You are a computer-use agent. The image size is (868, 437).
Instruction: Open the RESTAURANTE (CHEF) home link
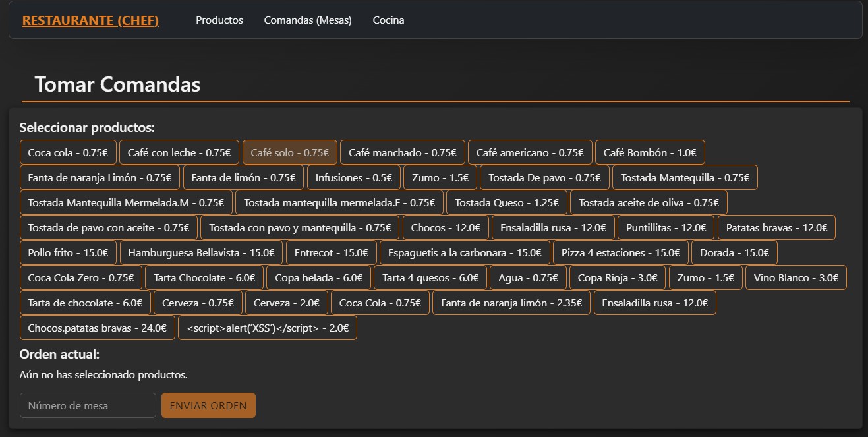tap(90, 20)
